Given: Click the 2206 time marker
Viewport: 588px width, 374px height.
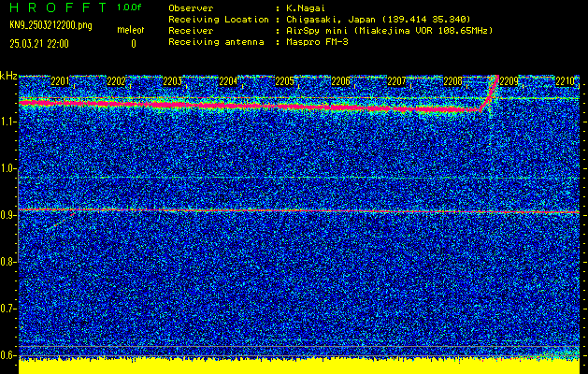Looking at the screenshot, I should (341, 81).
